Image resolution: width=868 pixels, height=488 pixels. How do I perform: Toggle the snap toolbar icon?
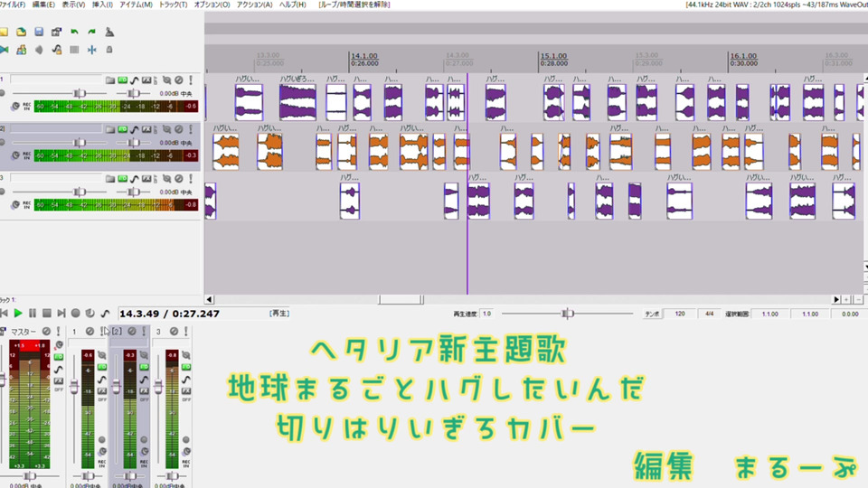pyautogui.click(x=92, y=50)
